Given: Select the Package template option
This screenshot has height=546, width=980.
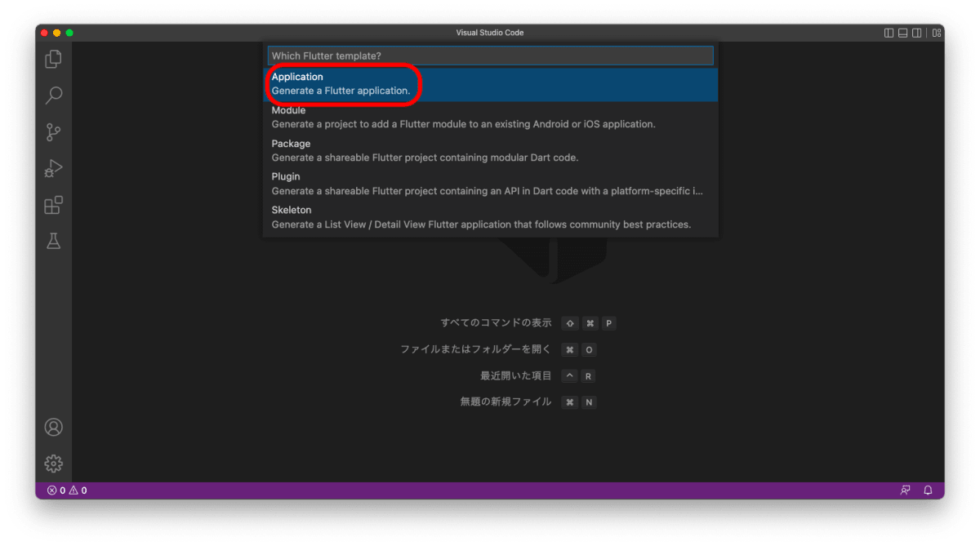Looking at the screenshot, I should tap(490, 151).
